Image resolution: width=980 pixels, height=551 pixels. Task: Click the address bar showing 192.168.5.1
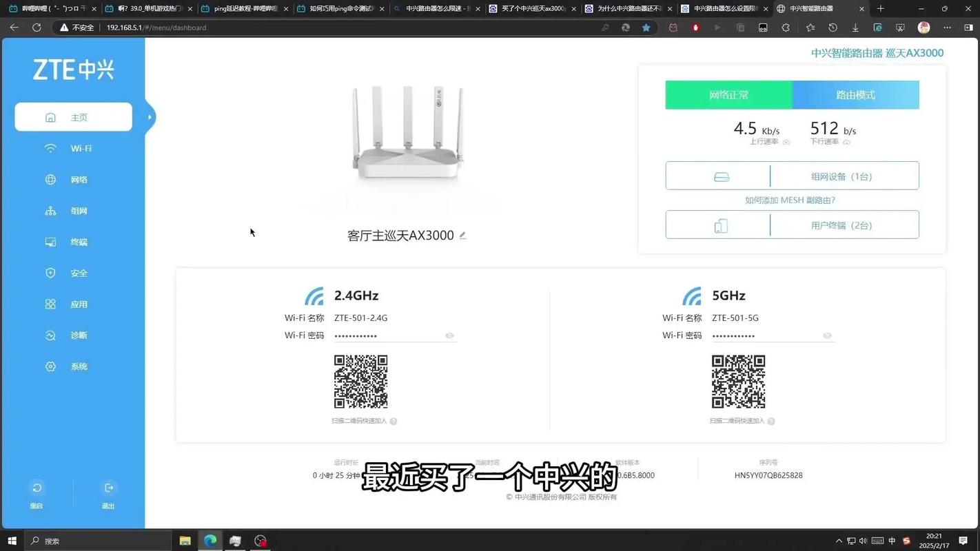pos(345,28)
